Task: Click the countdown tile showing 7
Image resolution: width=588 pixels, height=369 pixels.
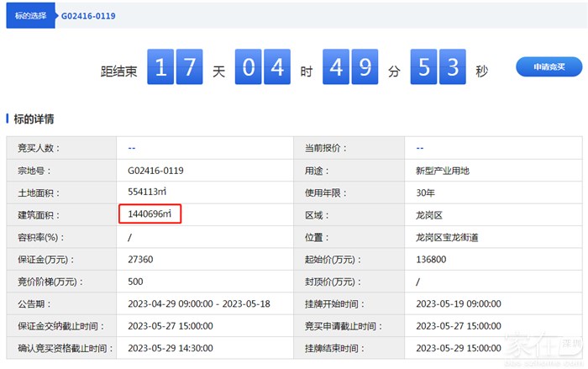Action: click(x=191, y=67)
